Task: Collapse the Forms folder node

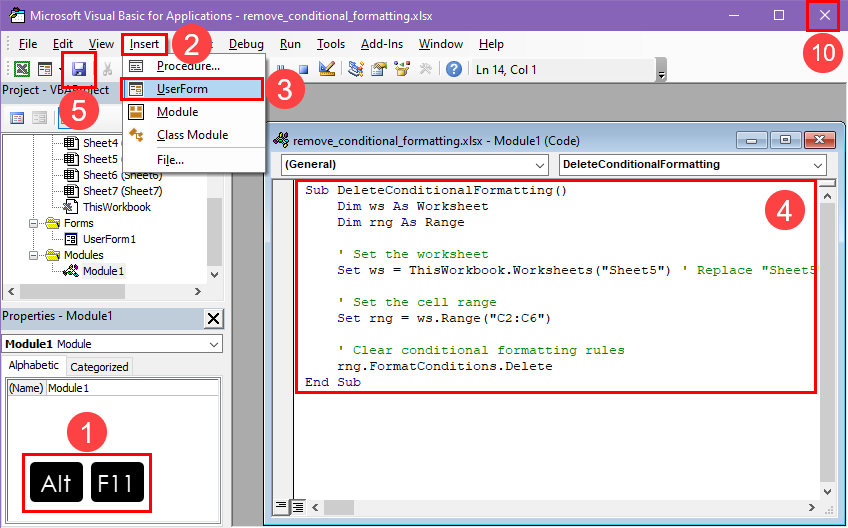Action: pos(34,223)
